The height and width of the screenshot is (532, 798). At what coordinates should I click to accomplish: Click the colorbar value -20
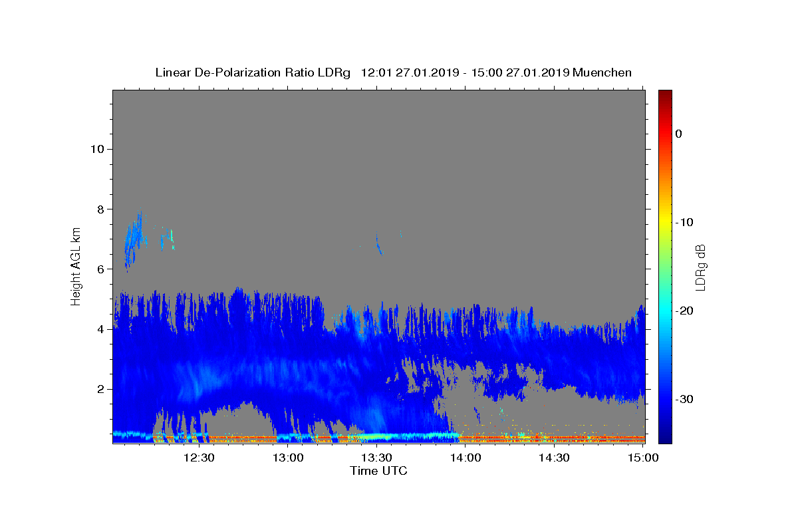685,311
